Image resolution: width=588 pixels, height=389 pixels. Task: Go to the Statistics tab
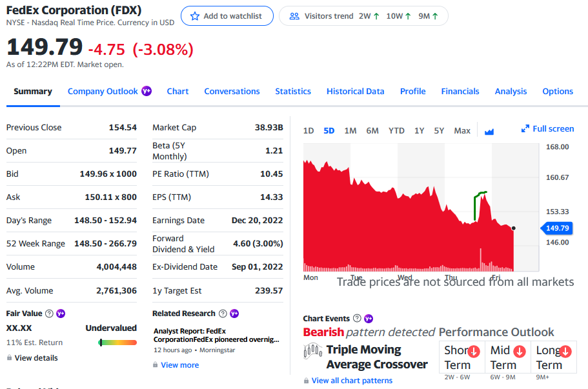pos(293,92)
